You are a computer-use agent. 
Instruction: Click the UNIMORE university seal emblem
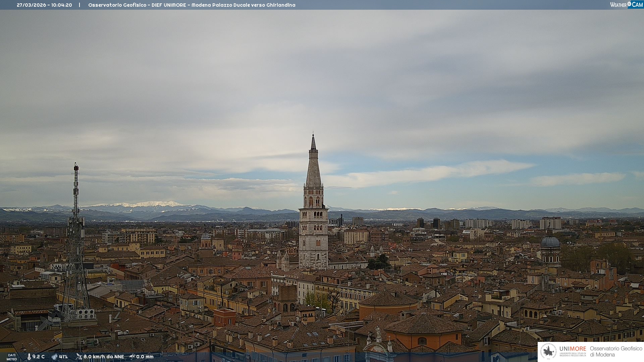click(548, 351)
